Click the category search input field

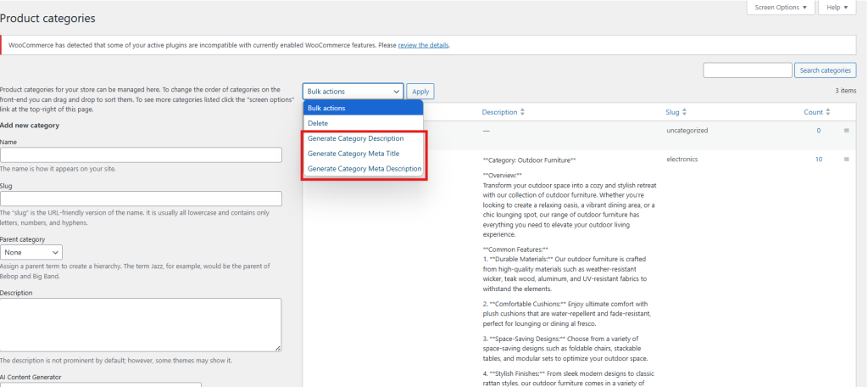click(748, 70)
